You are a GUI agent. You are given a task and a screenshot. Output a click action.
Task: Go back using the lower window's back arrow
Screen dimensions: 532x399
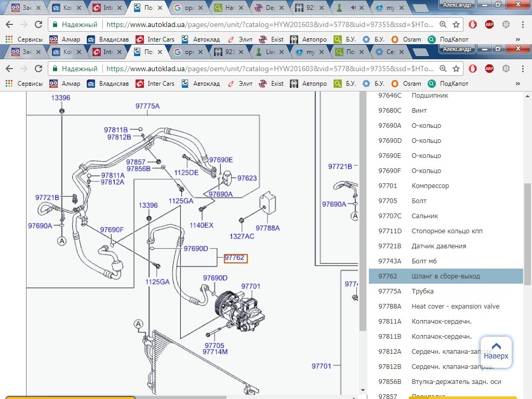(x=9, y=69)
